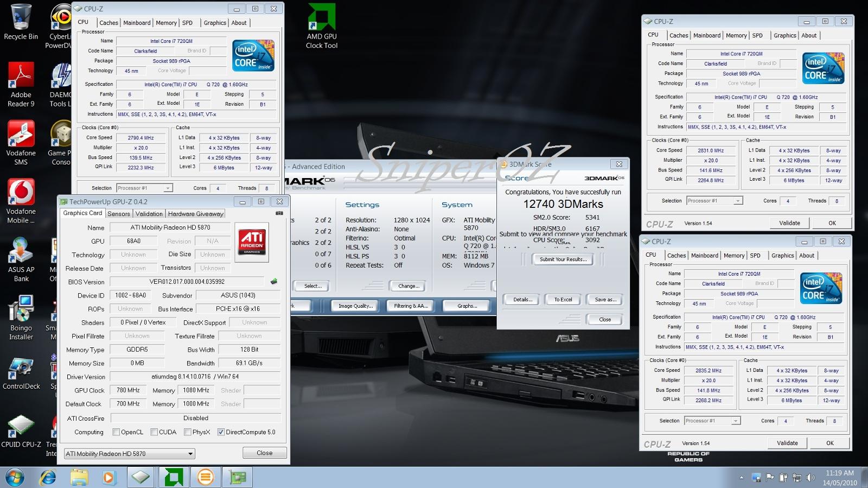
Task: Open the AMD GPU Clock Tool desktop icon
Action: [322, 26]
